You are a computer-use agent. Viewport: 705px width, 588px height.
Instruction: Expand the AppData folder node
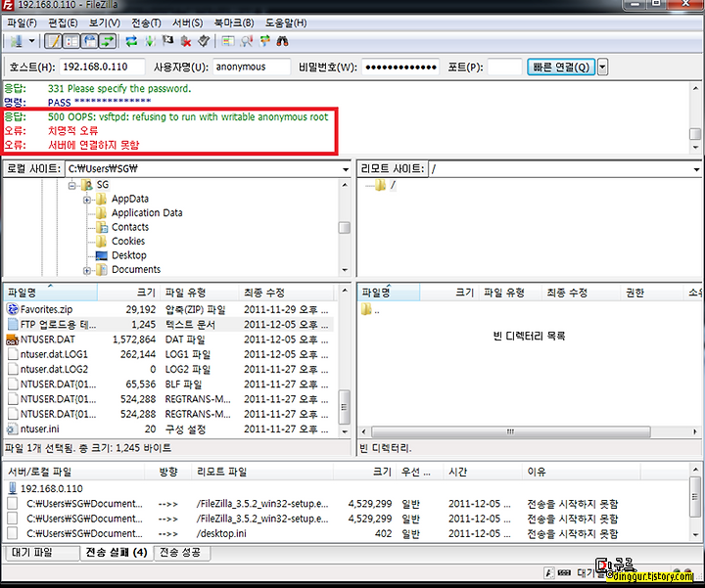coord(87,200)
